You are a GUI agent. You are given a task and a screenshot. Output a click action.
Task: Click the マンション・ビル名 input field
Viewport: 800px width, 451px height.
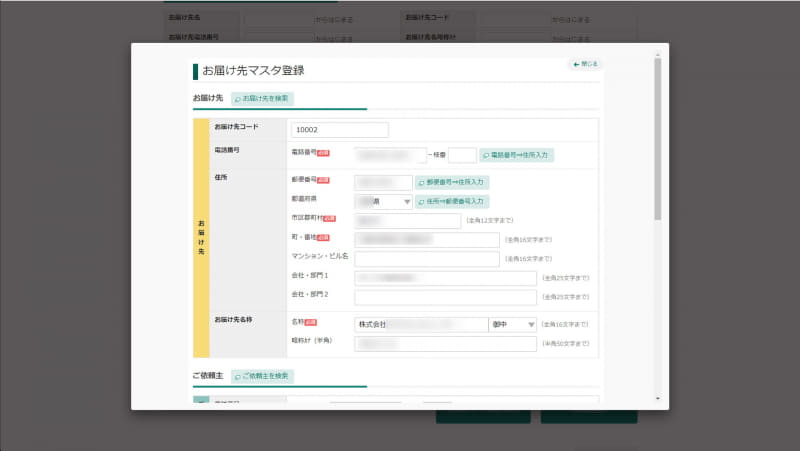coord(427,259)
